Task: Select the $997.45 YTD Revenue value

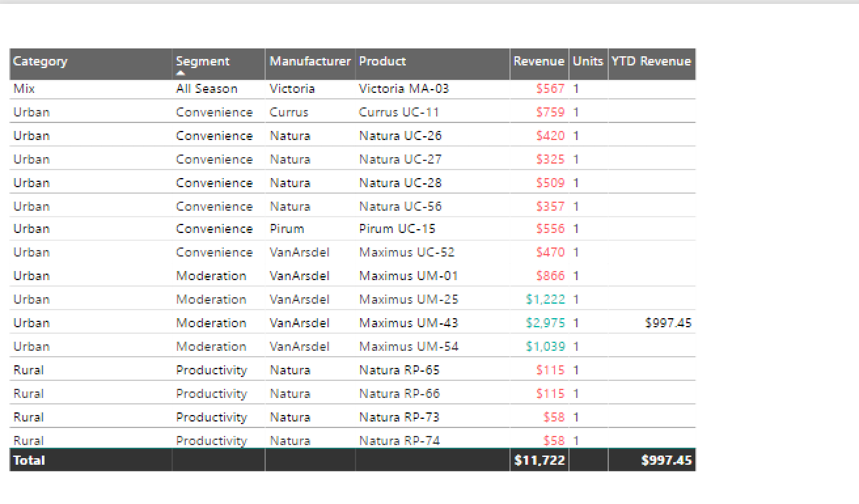Action: (669, 323)
